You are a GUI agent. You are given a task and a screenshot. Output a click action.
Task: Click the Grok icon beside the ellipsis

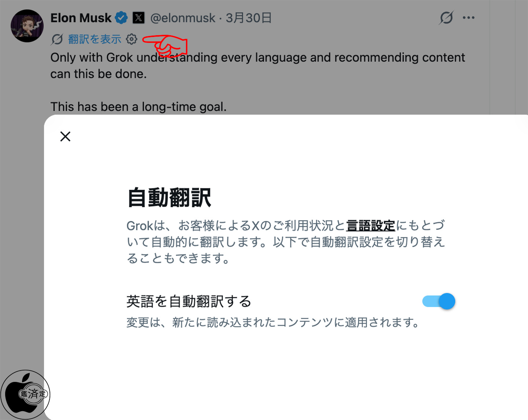click(446, 18)
